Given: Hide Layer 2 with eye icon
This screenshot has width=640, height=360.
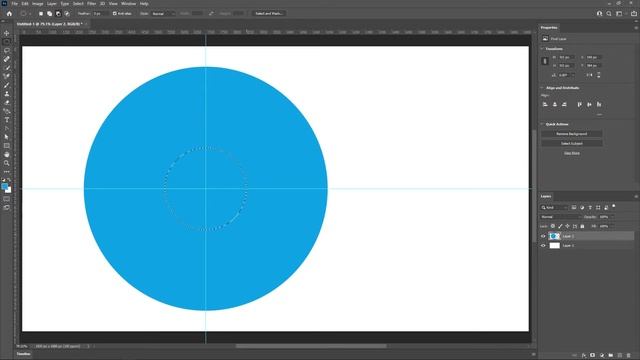Looking at the screenshot, I should tap(543, 236).
